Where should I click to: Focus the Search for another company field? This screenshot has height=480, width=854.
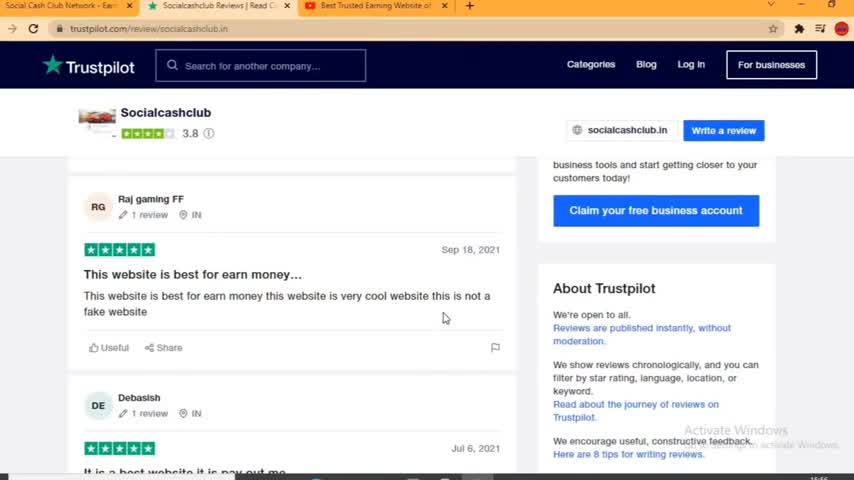(260, 65)
